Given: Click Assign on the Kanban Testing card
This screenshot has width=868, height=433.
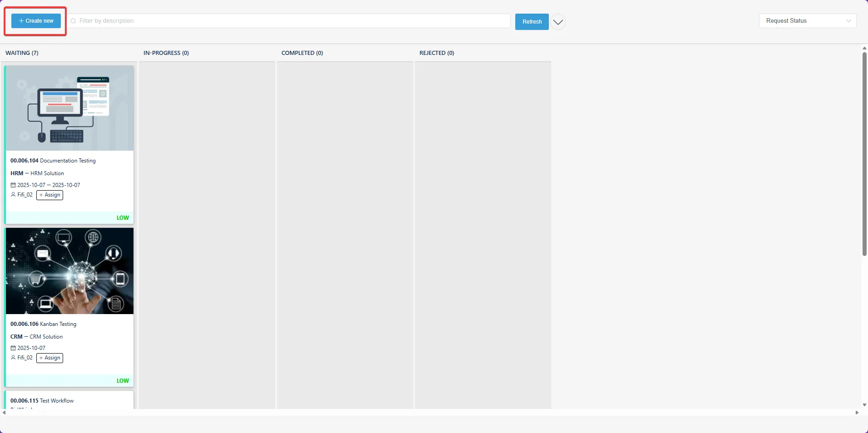Looking at the screenshot, I should pyautogui.click(x=49, y=358).
